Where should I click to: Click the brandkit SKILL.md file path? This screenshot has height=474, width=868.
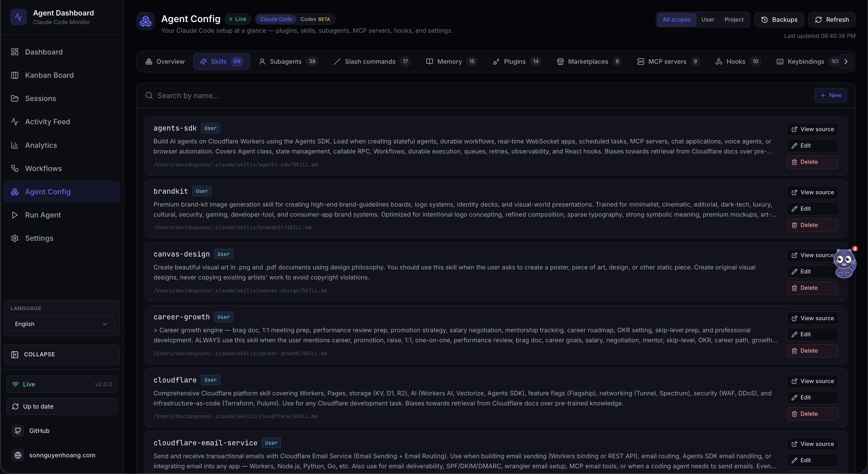point(232,228)
